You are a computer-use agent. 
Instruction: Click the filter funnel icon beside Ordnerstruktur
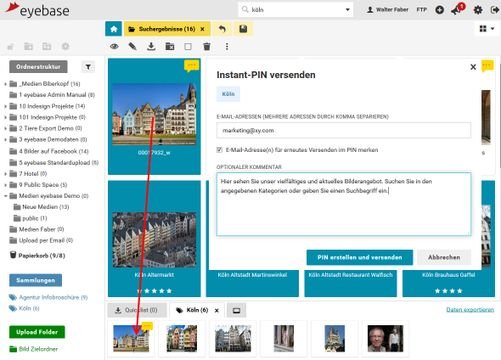88,67
